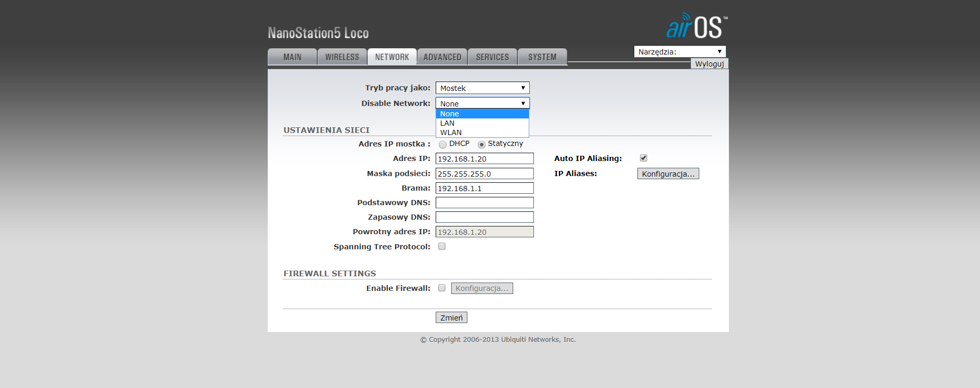Click the FIREWALL SETTINGS heading
The height and width of the screenshot is (388, 980).
[330, 273]
